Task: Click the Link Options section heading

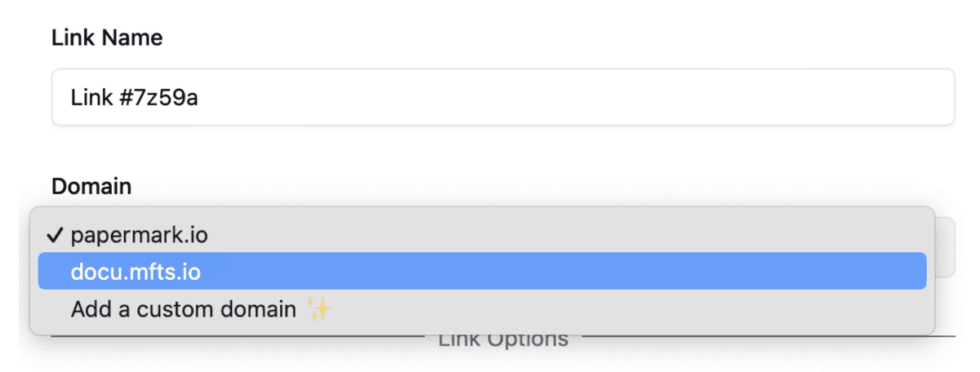Action: point(503,339)
